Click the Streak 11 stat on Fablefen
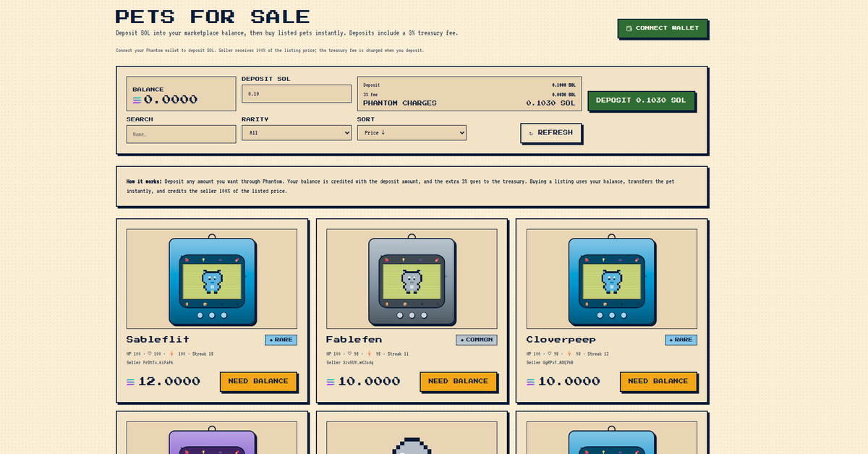868x454 pixels. [x=399, y=354]
